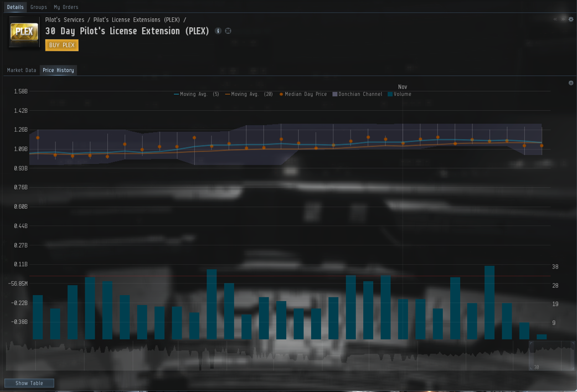This screenshot has height=392, width=577.
Task: Click the forward arrow beside the window settings gear
Action: coord(563,19)
